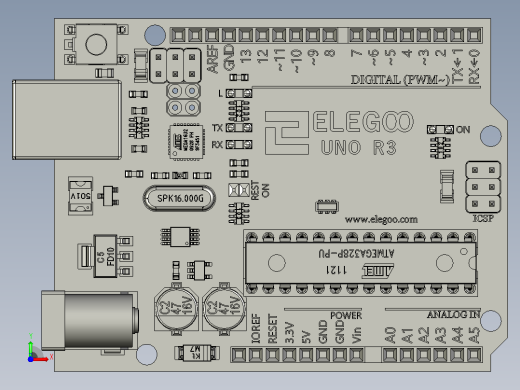The width and height of the screenshot is (520, 390).
Task: Click the www.elegoo.com text
Action: (x=381, y=220)
